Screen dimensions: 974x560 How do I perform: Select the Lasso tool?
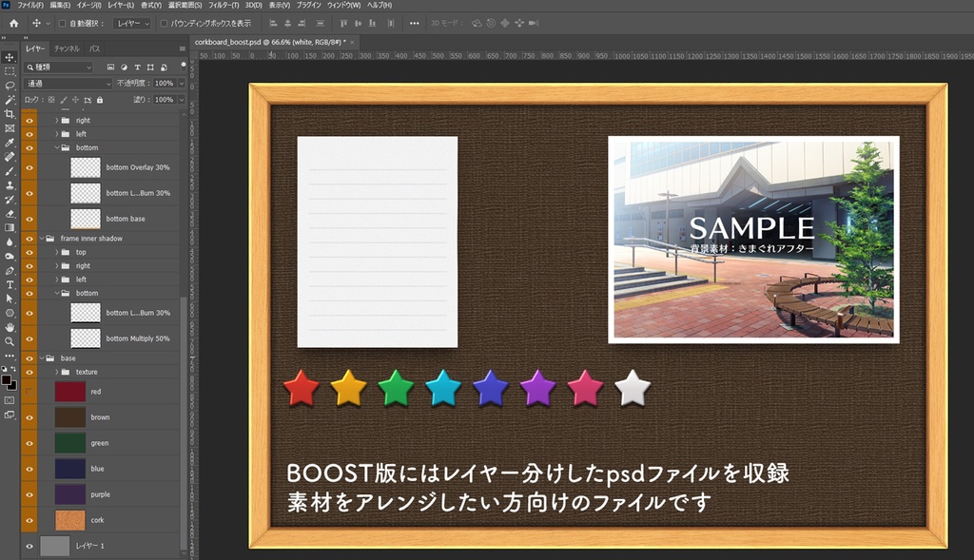pos(10,86)
